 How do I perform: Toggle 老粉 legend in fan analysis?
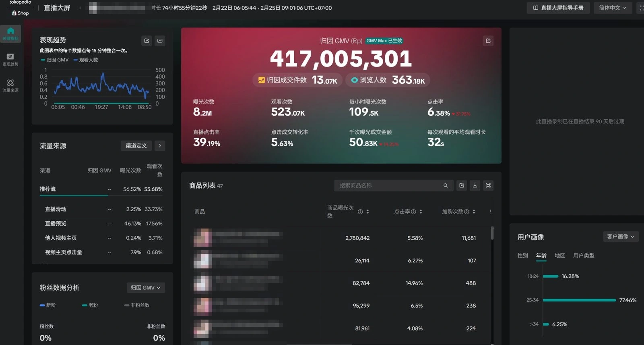coord(90,306)
